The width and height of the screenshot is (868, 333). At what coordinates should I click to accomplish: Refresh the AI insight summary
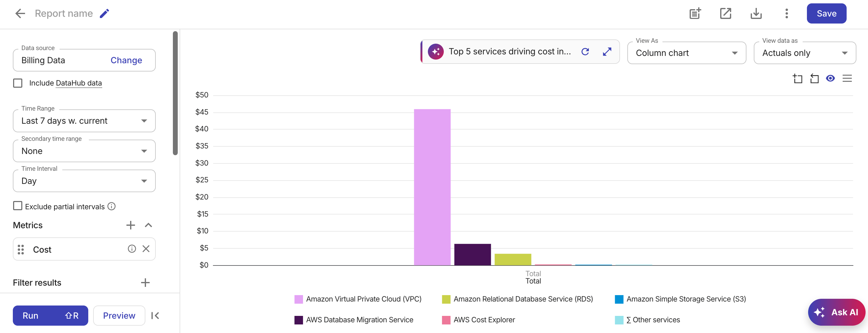coord(585,52)
